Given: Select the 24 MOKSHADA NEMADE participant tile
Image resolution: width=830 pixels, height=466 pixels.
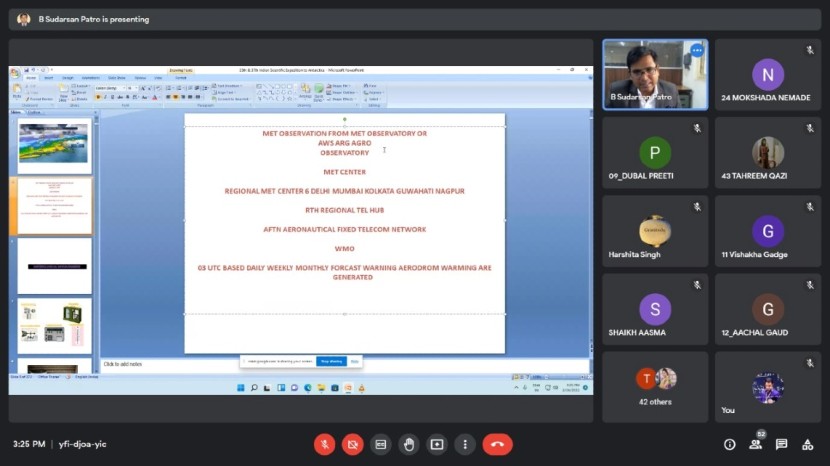Looking at the screenshot, I should pos(767,75).
